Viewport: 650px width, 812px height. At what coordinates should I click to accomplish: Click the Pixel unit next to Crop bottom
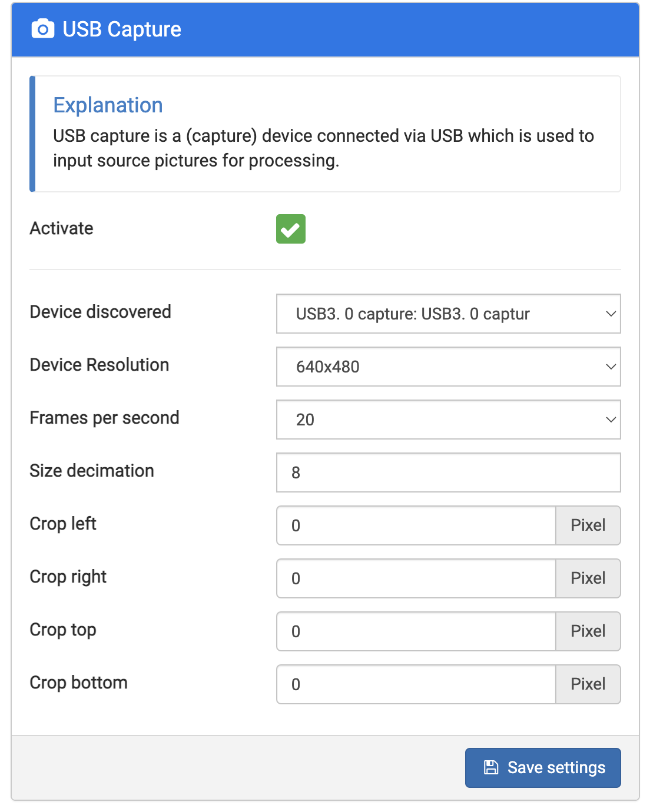click(588, 684)
